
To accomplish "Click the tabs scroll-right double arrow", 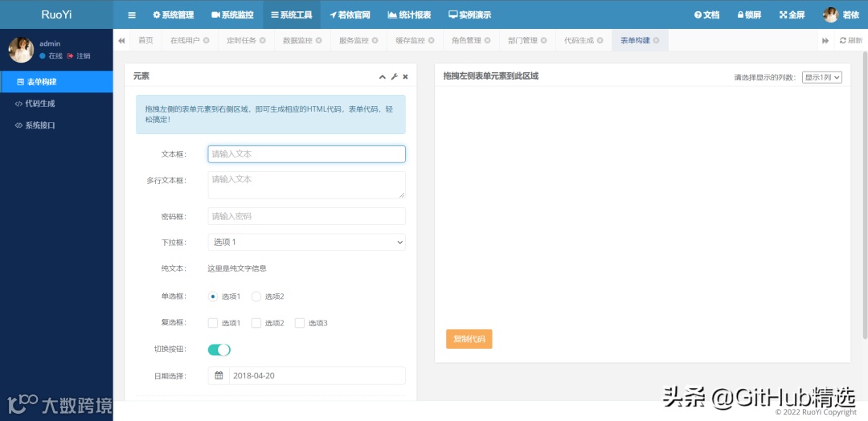I will click(x=825, y=40).
